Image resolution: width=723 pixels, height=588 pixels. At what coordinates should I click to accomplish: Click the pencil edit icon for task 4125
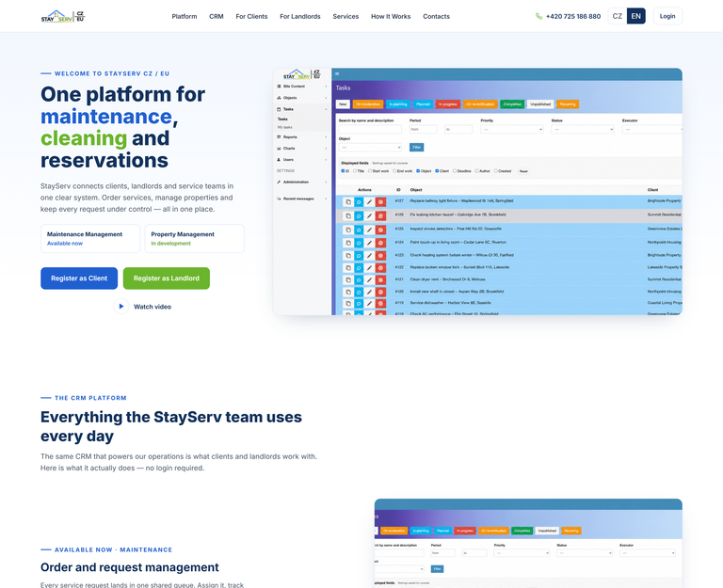(369, 230)
